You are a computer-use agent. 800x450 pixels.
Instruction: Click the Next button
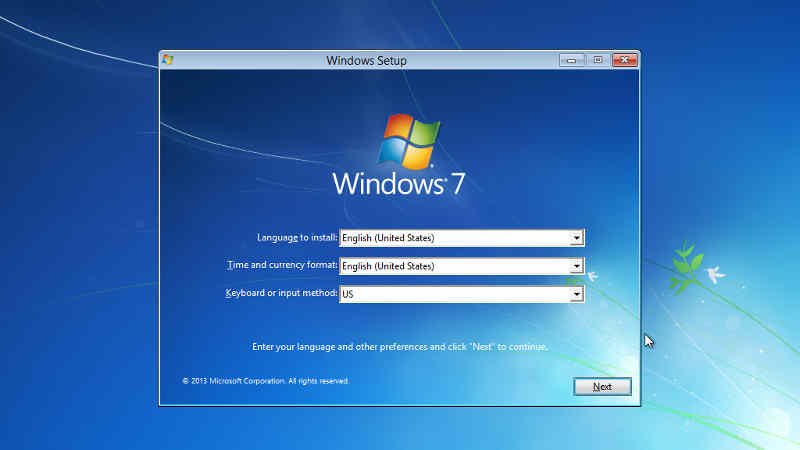click(x=602, y=386)
